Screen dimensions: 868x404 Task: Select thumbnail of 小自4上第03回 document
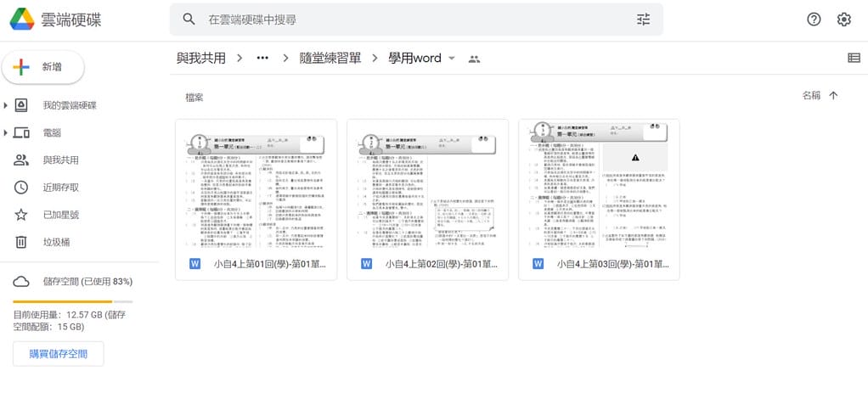599,183
